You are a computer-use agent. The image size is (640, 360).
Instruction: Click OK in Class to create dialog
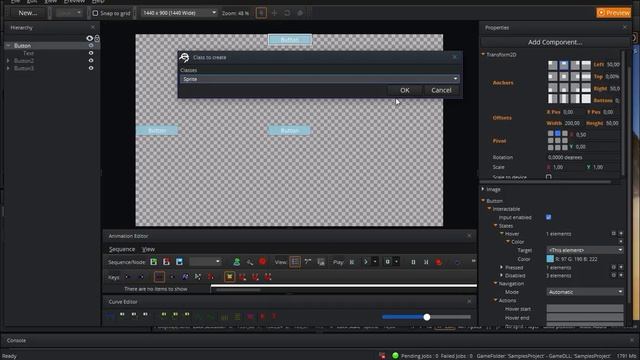(404, 90)
